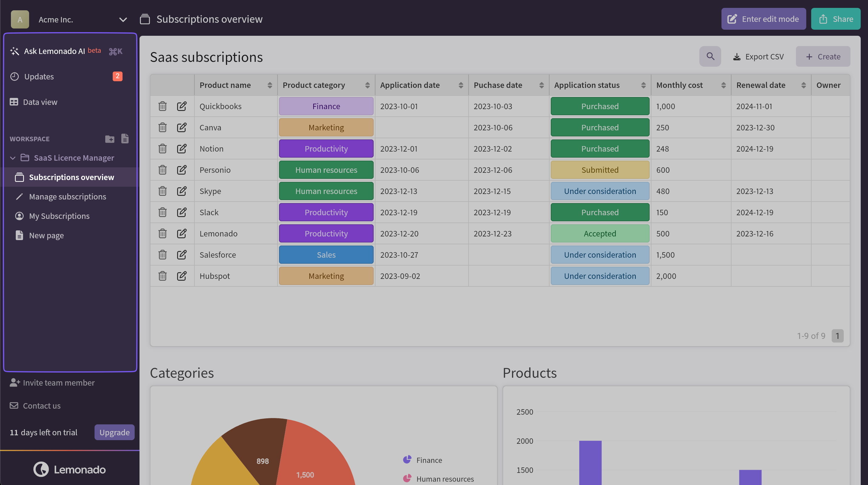Click the Upgrade button
868x485 pixels.
114,432
